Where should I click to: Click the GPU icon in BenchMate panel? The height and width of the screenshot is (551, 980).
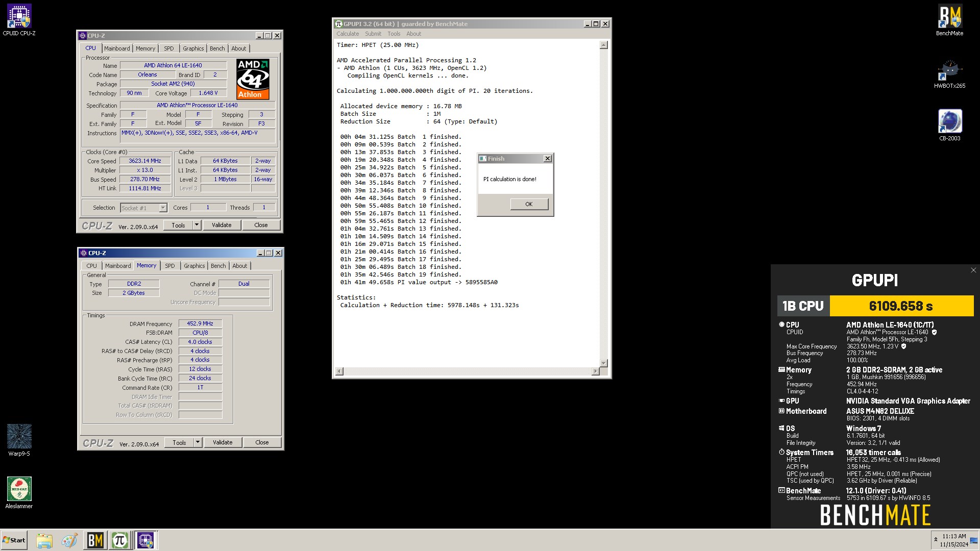(781, 401)
